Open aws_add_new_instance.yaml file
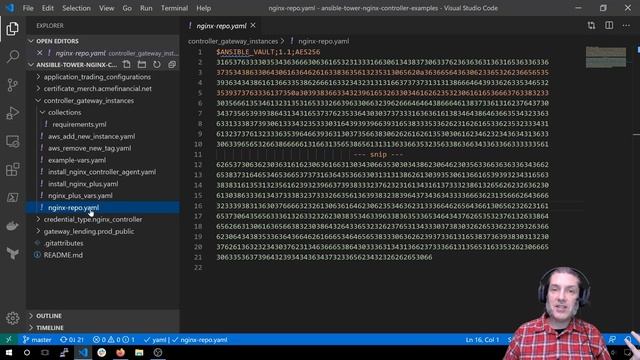The width and height of the screenshot is (640, 360). click(x=91, y=136)
